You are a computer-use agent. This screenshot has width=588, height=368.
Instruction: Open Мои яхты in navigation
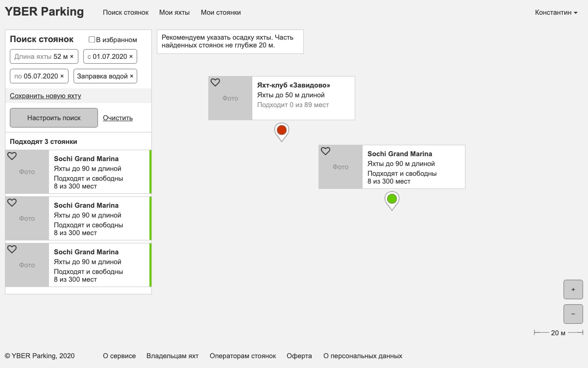coord(174,12)
